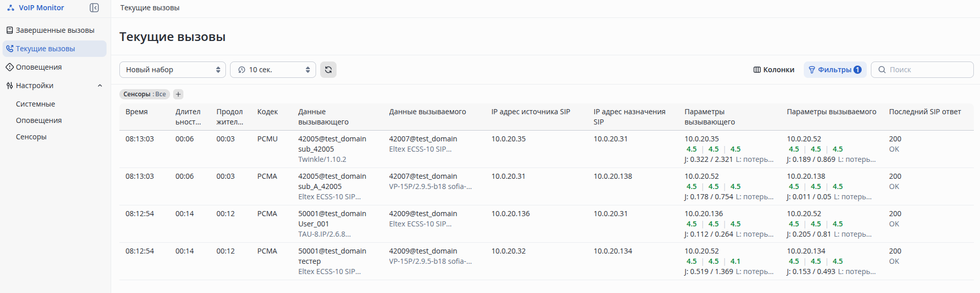The width and height of the screenshot is (980, 293).
Task: Open the Новый набор dropdown
Action: tap(172, 70)
